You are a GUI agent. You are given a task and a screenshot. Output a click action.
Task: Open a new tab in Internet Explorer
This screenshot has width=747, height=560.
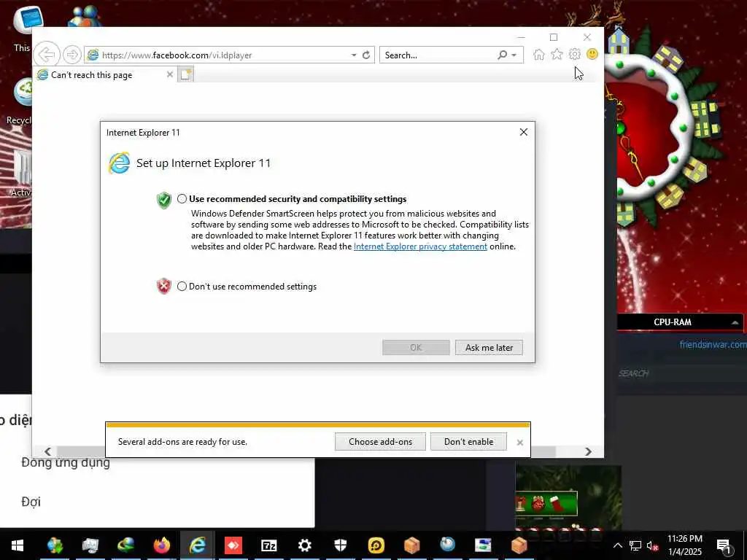(185, 75)
